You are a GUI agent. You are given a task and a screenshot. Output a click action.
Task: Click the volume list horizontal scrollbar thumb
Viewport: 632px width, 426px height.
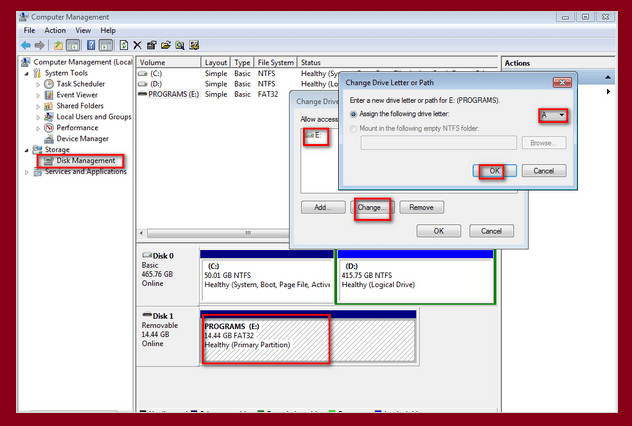pos(218,233)
